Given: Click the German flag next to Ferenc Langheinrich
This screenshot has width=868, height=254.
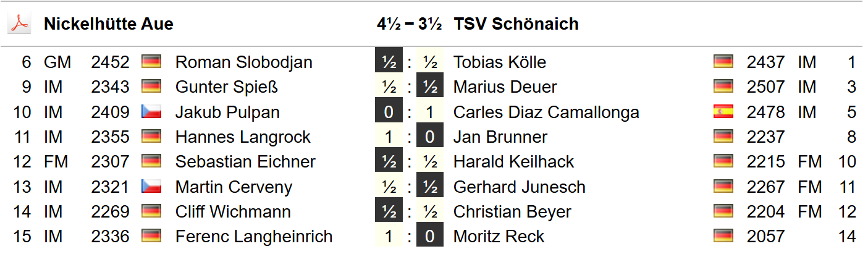Looking at the screenshot, I should coord(151,237).
